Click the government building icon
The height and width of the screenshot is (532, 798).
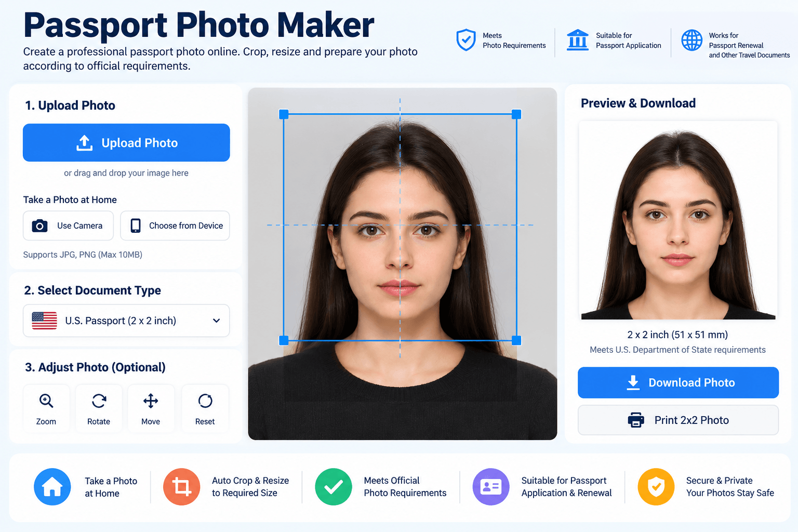578,40
